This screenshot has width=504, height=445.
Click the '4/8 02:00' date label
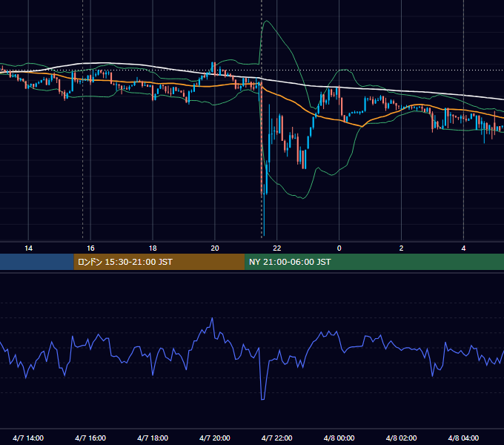pos(401,438)
